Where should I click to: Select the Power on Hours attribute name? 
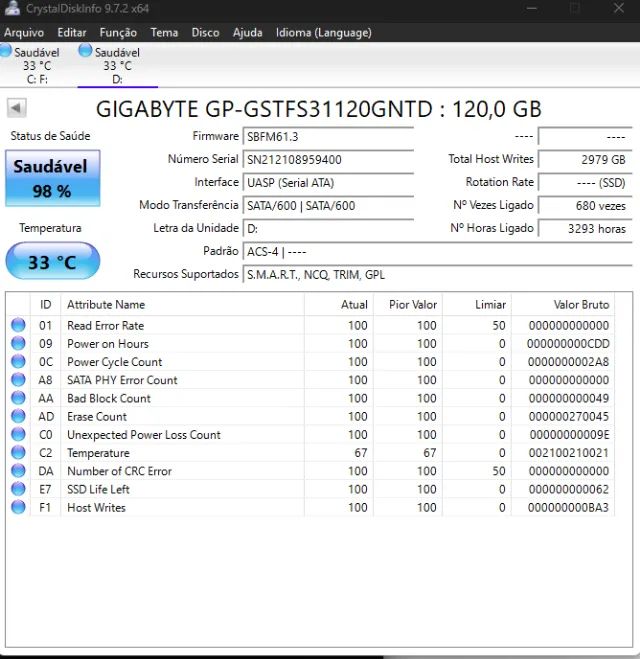(x=108, y=344)
